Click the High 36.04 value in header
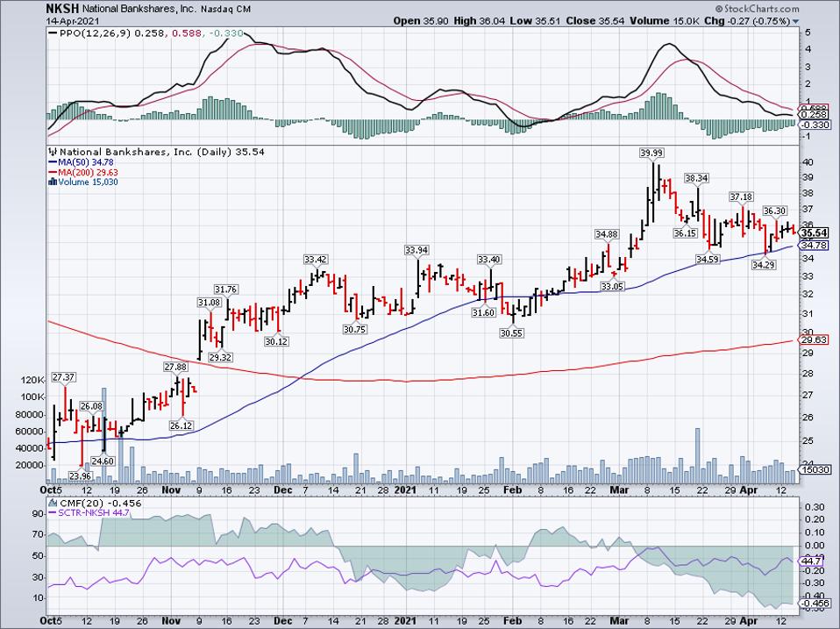Image resolution: width=840 pixels, height=629 pixels. tap(479, 21)
